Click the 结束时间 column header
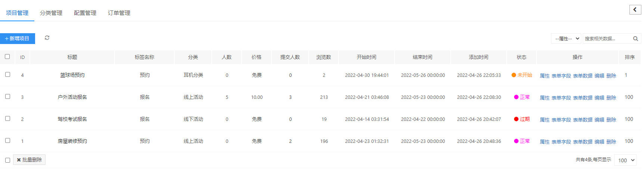 (423, 57)
